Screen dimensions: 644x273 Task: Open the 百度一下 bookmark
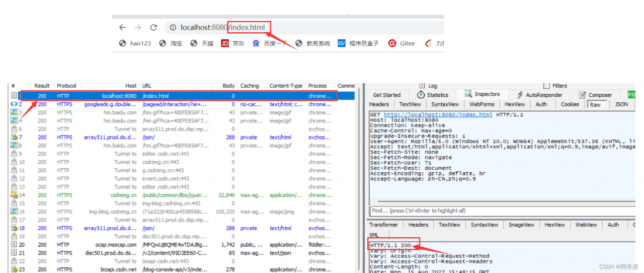(270, 43)
